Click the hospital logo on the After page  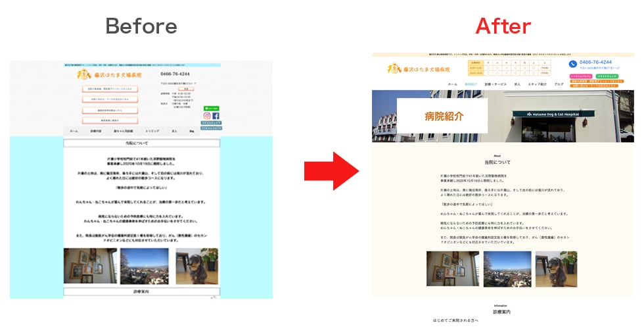tap(419, 68)
